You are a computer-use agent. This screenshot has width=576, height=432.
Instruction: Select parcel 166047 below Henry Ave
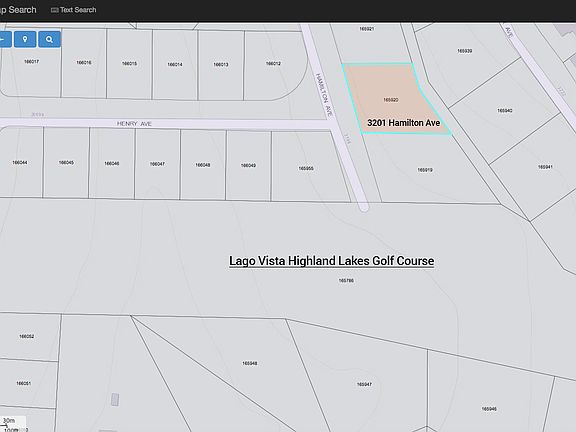coord(157,164)
